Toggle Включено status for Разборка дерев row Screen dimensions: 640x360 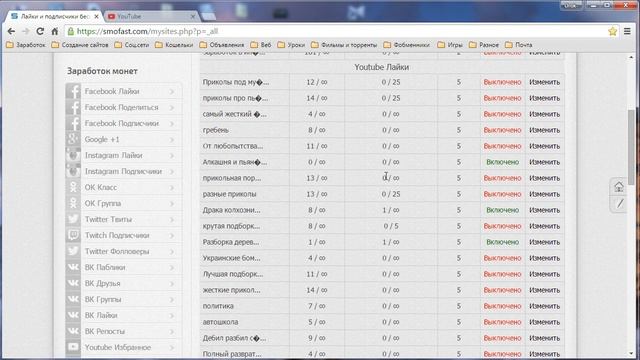click(x=502, y=242)
